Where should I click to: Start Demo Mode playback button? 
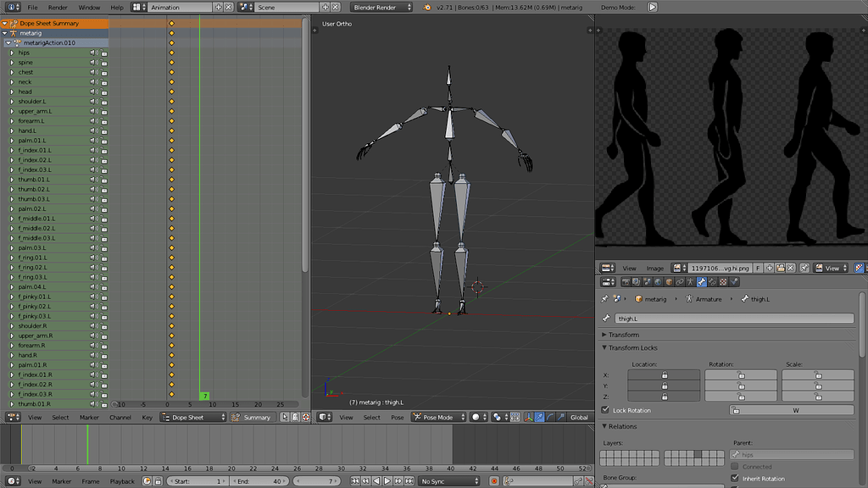[653, 7]
